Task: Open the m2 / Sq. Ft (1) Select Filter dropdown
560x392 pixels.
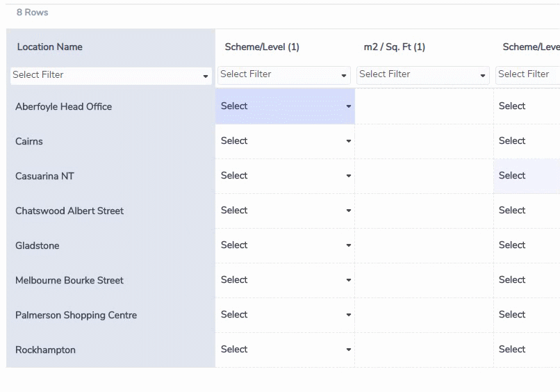Action: [x=423, y=75]
